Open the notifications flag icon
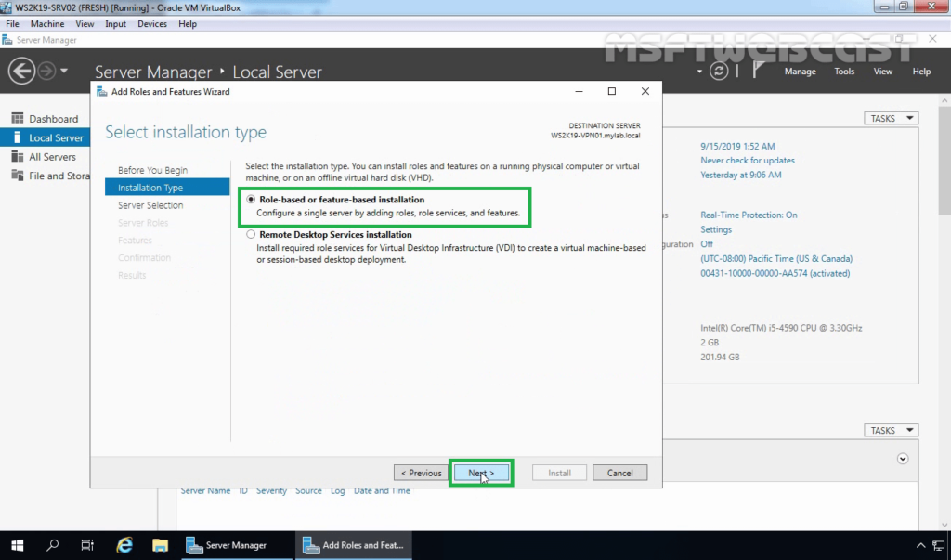 point(758,71)
